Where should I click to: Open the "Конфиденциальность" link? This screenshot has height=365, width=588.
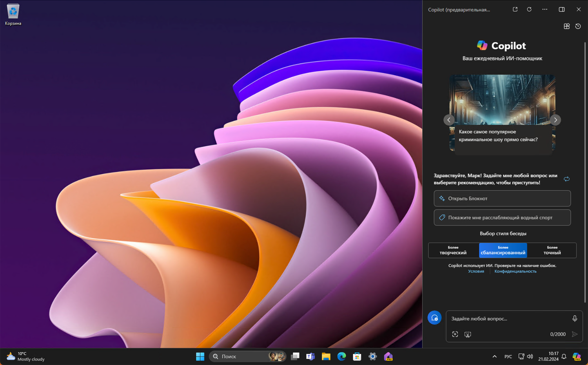tap(515, 272)
